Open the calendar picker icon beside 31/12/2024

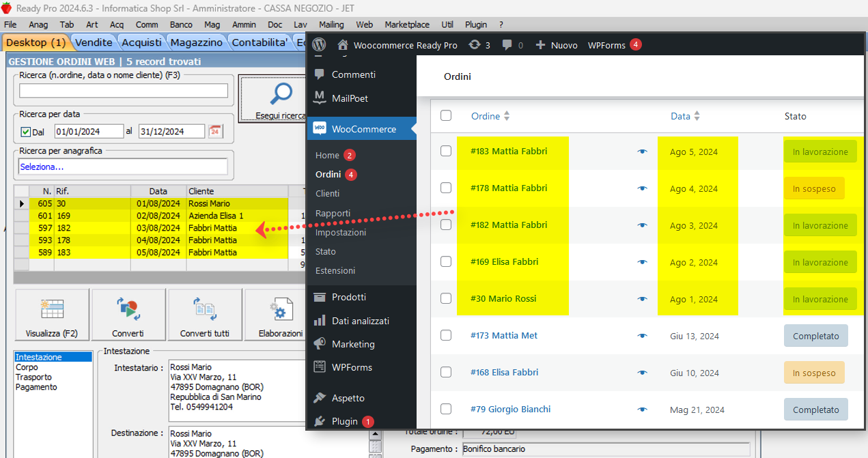pos(215,131)
